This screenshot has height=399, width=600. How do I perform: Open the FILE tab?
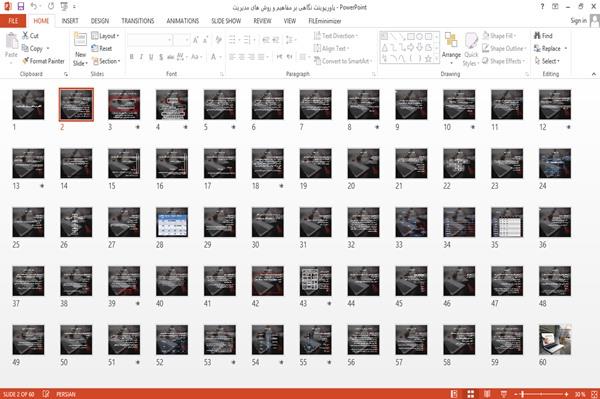pos(13,21)
